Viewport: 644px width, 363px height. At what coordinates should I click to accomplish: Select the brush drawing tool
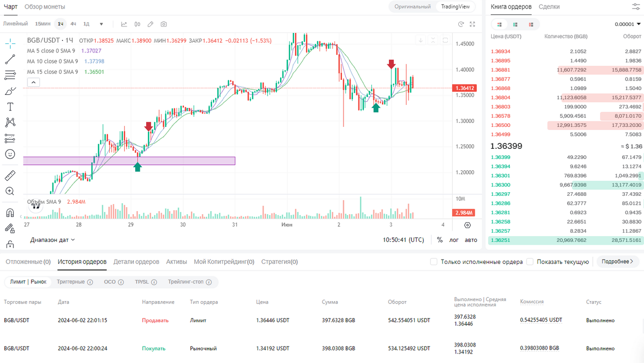10,91
